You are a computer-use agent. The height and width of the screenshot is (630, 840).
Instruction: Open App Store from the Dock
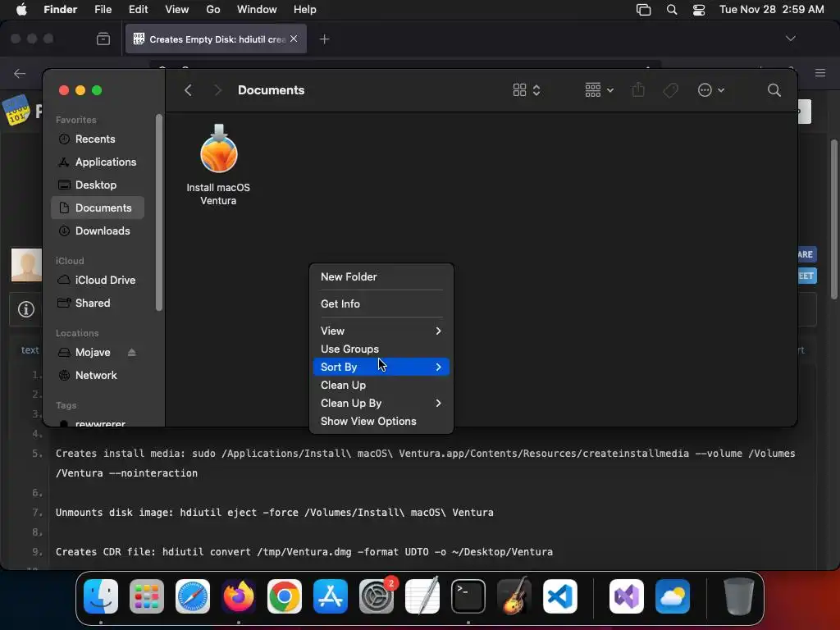[331, 596]
